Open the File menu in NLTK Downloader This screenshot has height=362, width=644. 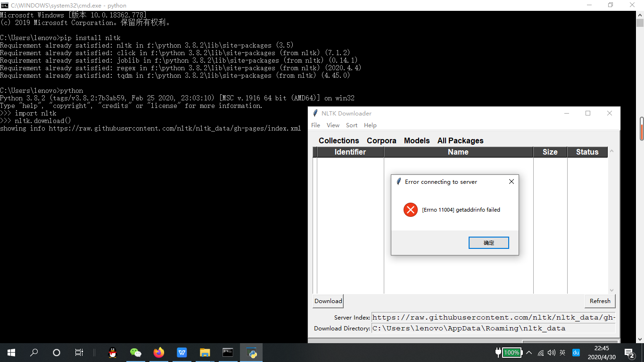pos(316,125)
